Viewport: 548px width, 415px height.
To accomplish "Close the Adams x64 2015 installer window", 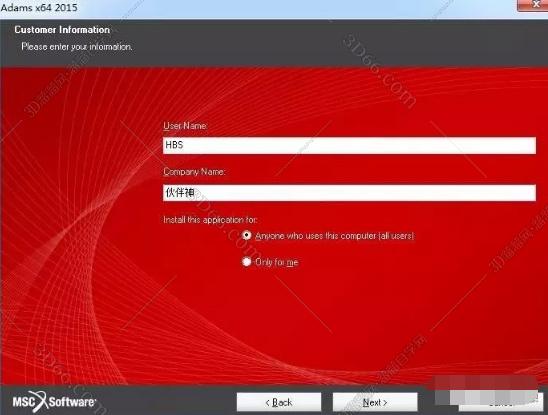I will click(x=532, y=5).
